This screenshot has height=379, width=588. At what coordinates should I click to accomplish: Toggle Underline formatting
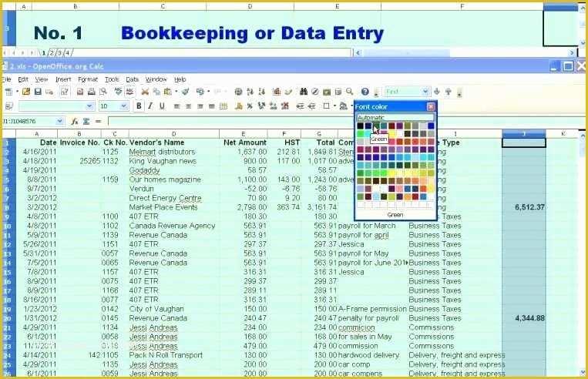point(162,106)
